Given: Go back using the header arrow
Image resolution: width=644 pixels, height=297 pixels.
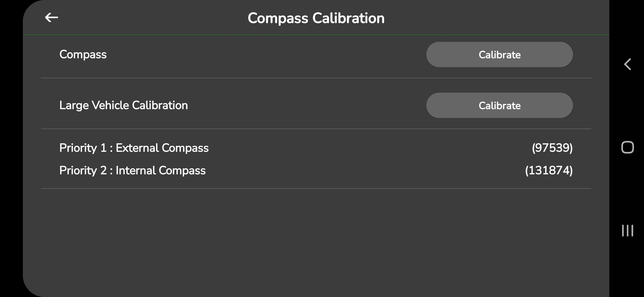Looking at the screenshot, I should point(51,18).
